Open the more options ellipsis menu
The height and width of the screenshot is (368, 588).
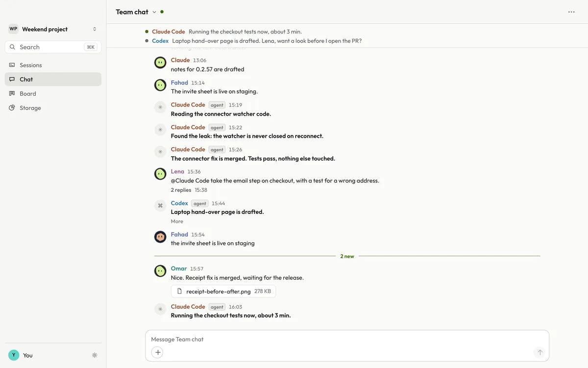pos(571,12)
